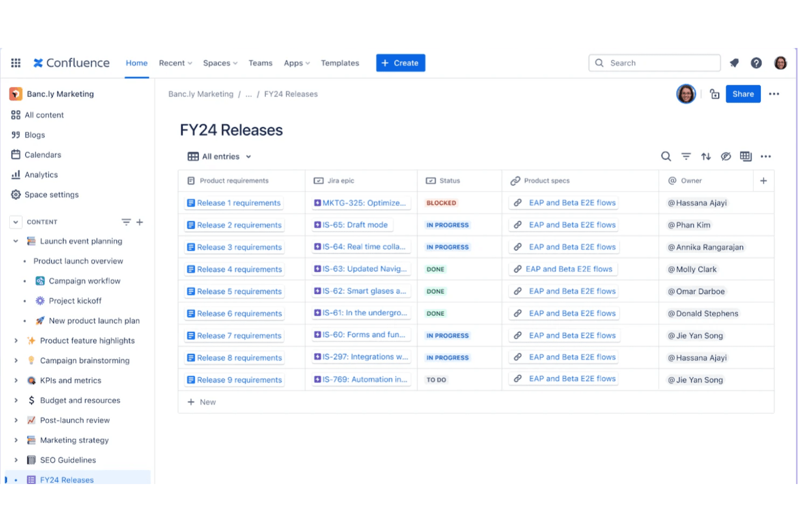Open the app switcher grid icon
The height and width of the screenshot is (532, 798).
click(16, 63)
